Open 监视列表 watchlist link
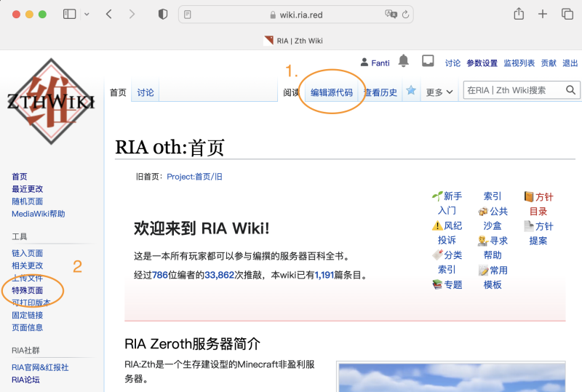The width and height of the screenshot is (582, 392). point(519,63)
